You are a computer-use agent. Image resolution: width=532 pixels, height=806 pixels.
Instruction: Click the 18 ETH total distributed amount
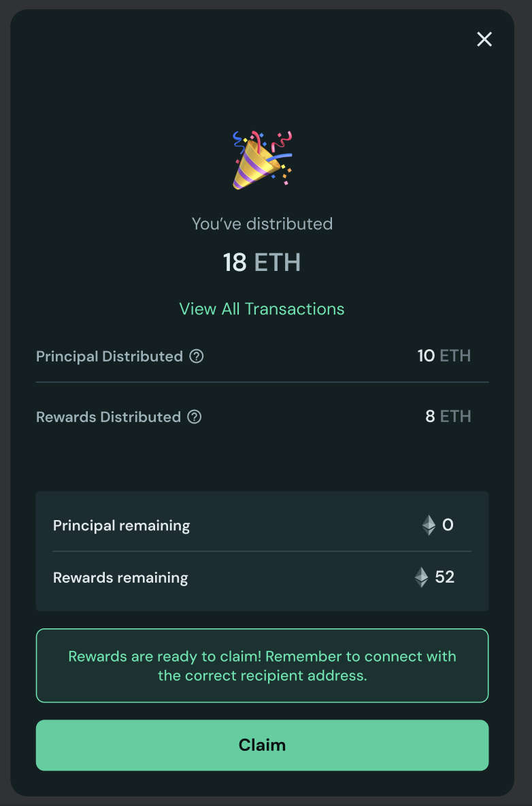click(262, 263)
